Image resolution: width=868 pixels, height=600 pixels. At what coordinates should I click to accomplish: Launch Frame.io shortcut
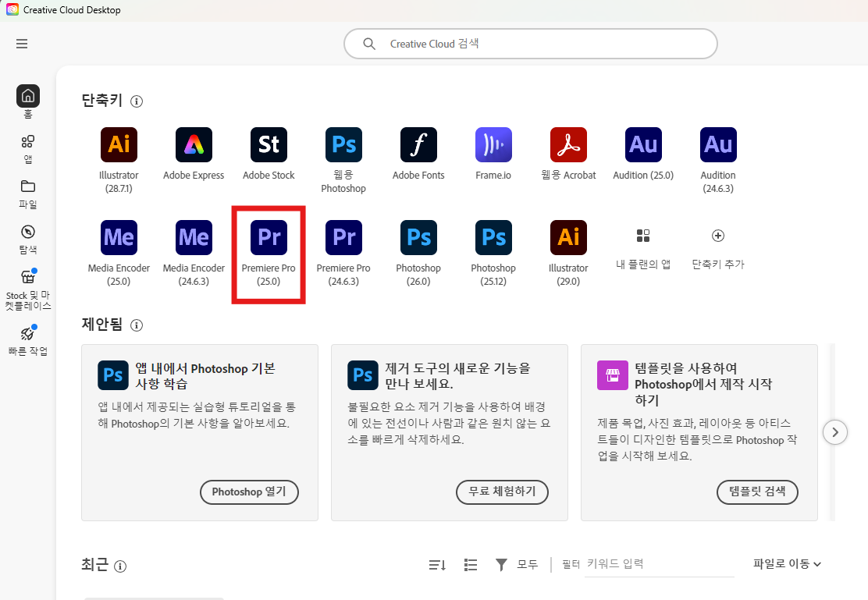coord(493,145)
